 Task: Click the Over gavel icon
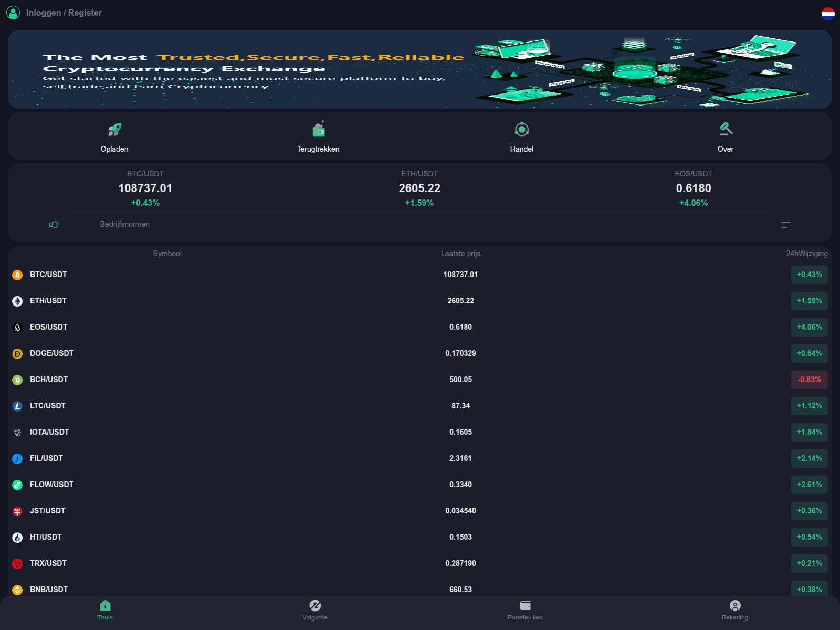(726, 129)
